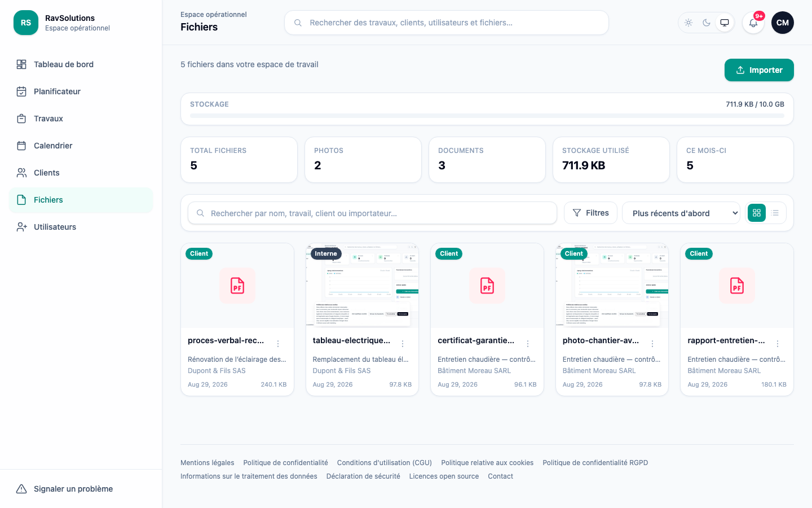Click the RS RavSolutions logo
This screenshot has height=508, width=812.
pyautogui.click(x=26, y=23)
